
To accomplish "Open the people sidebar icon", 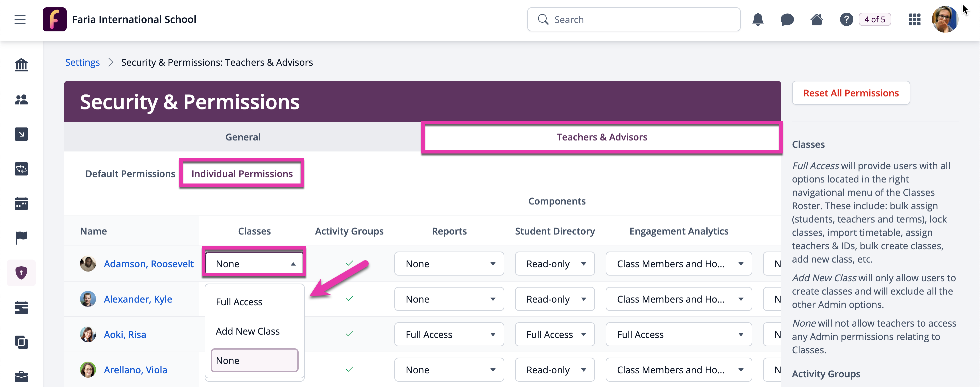I will [21, 99].
